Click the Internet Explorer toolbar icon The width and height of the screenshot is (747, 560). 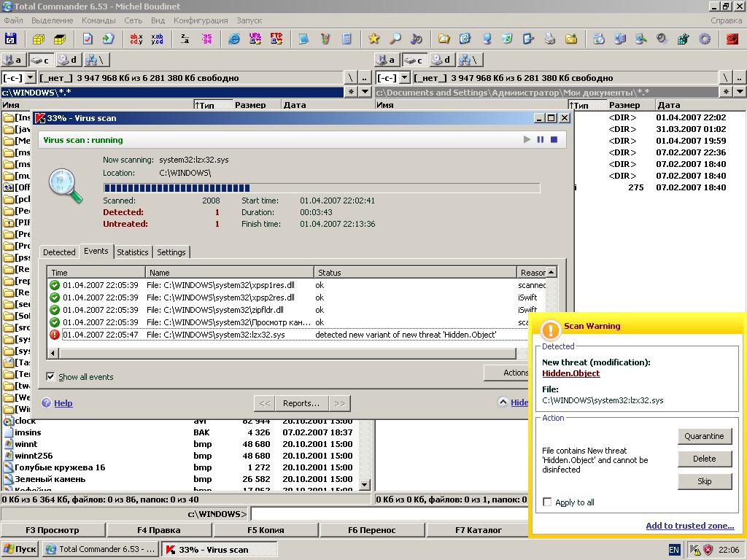click(234, 39)
